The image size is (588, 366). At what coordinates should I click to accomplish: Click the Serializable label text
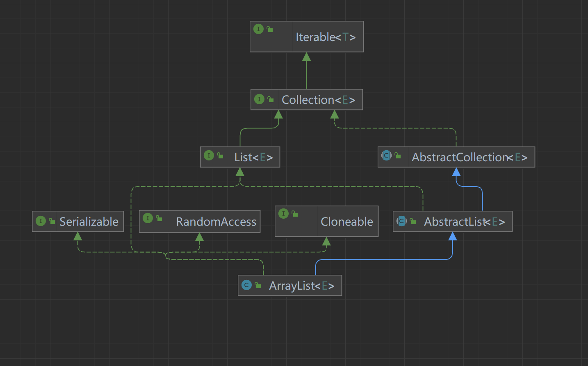pos(89,222)
